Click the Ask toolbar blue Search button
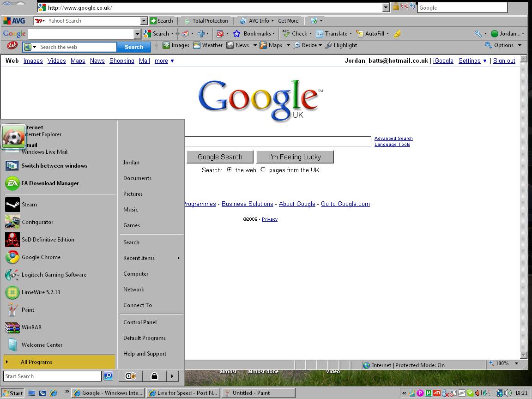 (133, 47)
